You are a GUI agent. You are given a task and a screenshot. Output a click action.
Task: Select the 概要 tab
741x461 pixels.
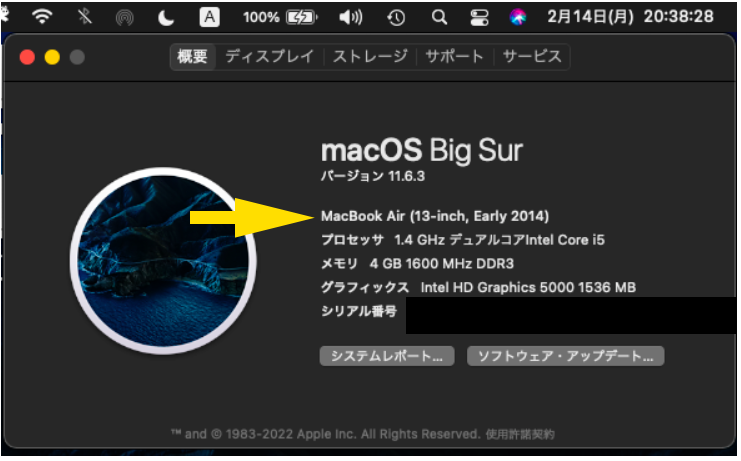[192, 57]
